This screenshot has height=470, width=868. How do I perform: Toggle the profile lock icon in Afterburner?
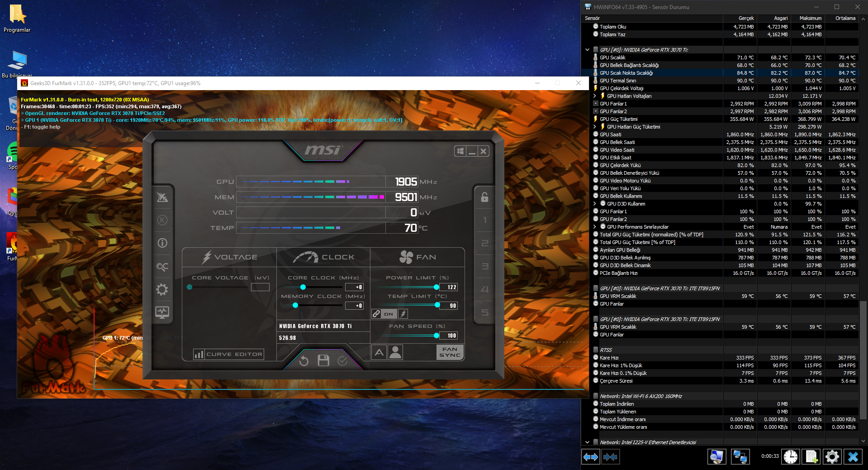484,197
